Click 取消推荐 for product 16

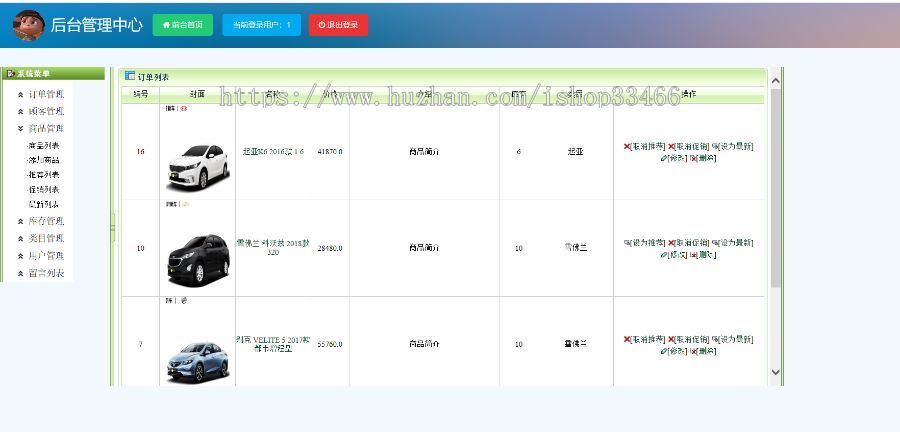(x=644, y=146)
